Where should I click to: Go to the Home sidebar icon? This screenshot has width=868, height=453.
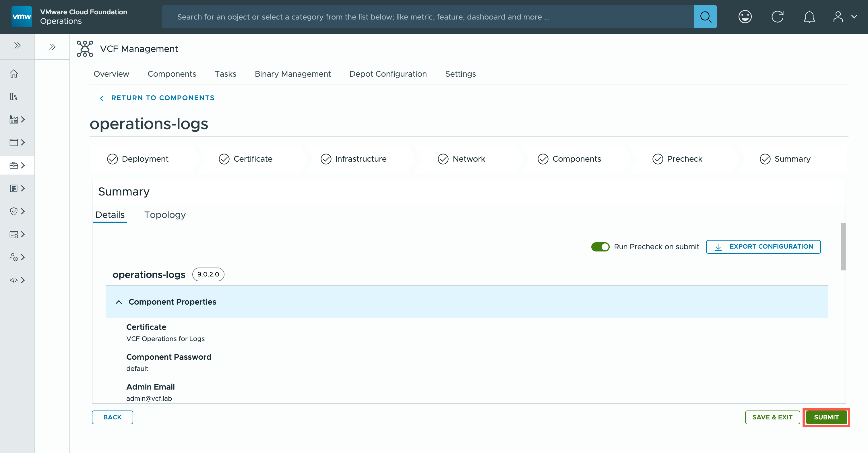click(x=14, y=73)
